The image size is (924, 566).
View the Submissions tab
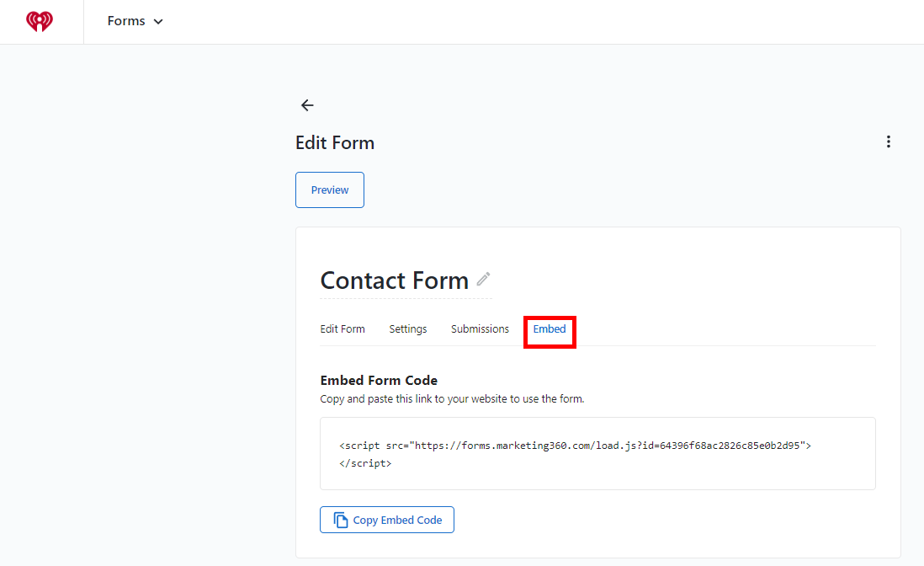[x=480, y=329]
